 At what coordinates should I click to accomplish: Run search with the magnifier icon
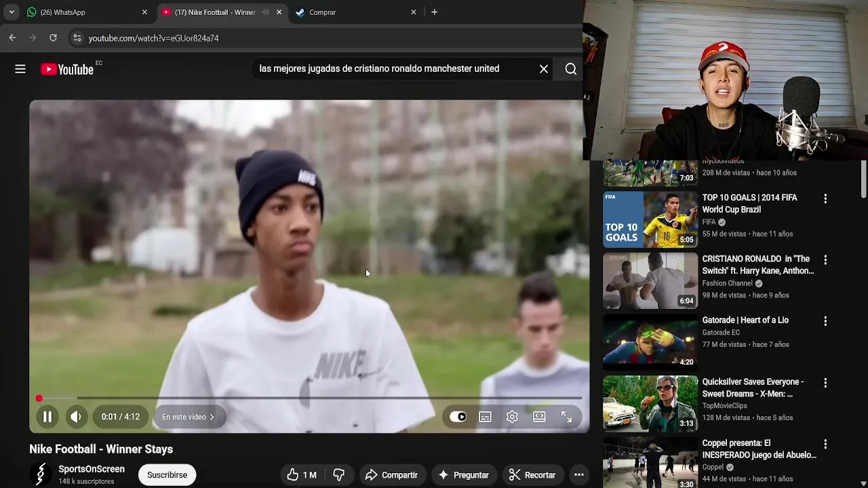tap(571, 69)
